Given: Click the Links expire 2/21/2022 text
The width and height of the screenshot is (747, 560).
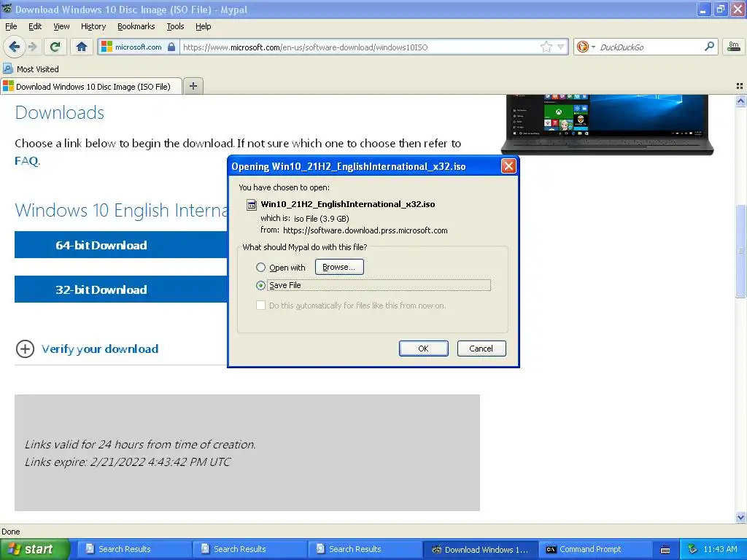Looking at the screenshot, I should [128, 462].
